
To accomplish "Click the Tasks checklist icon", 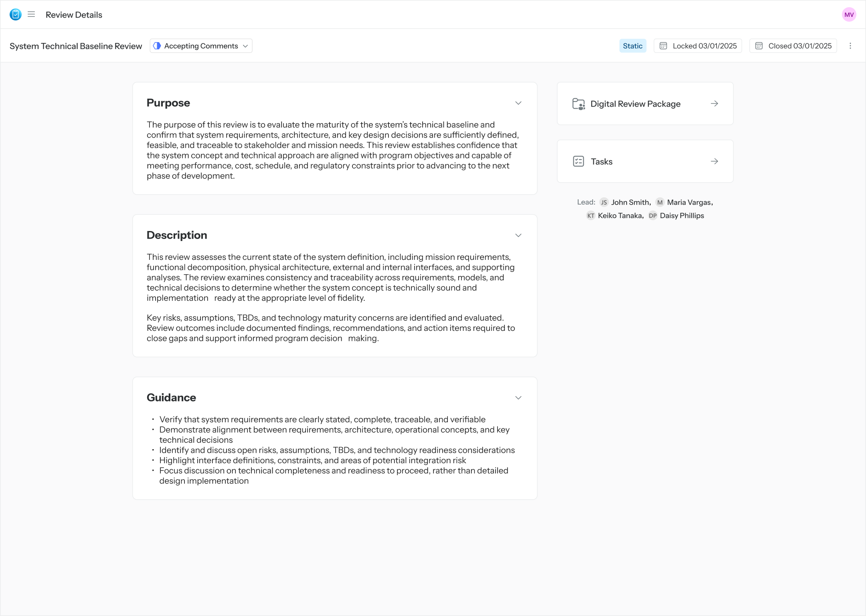I will click(579, 161).
